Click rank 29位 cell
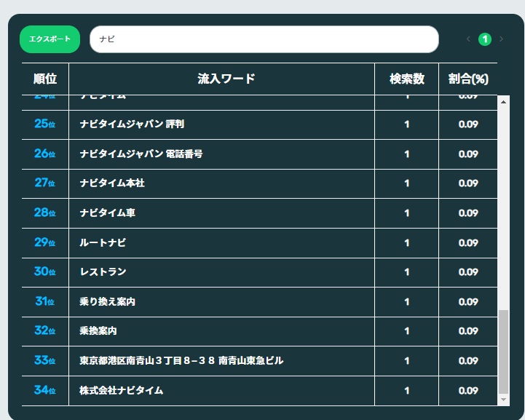This screenshot has width=525, height=420. (x=45, y=242)
